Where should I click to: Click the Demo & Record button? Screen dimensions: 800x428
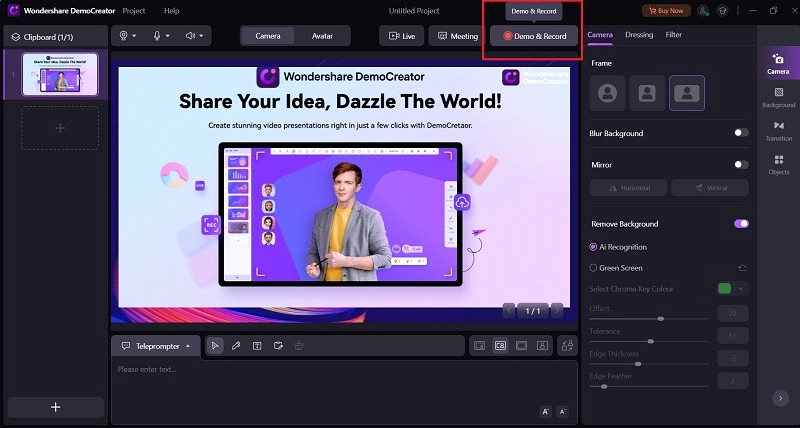[534, 36]
